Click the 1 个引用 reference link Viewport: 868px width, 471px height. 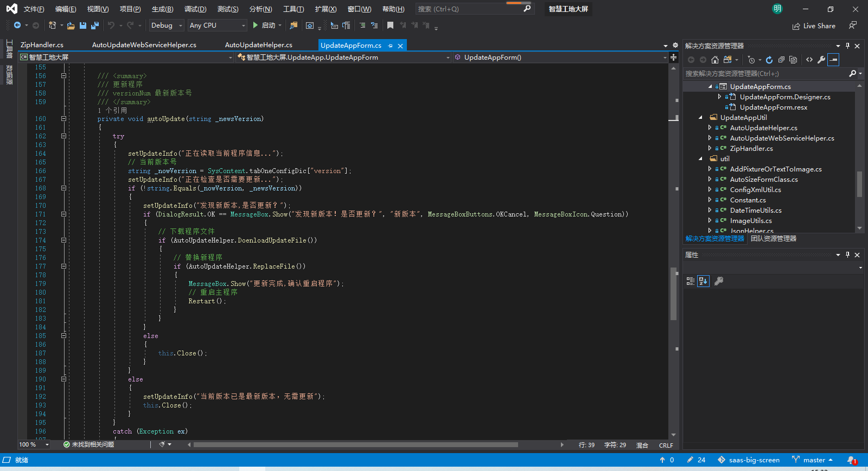(112, 110)
